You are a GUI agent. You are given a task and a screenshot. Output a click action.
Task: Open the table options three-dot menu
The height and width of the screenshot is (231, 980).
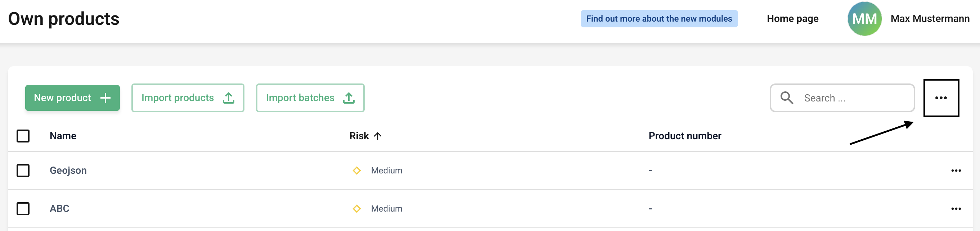(940, 98)
